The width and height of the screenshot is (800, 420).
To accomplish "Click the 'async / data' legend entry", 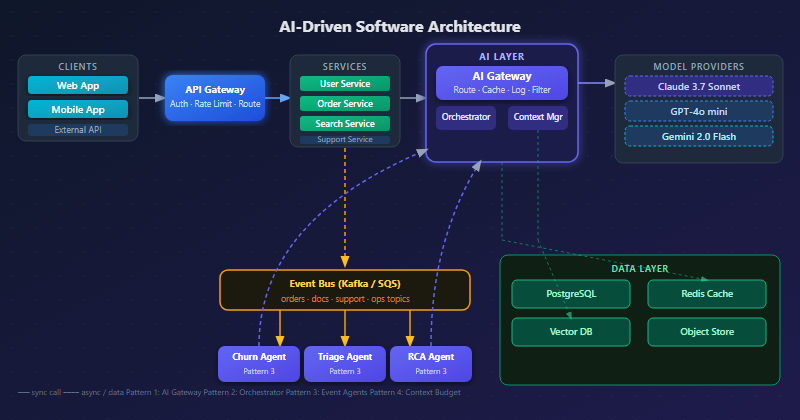I will pos(93,392).
